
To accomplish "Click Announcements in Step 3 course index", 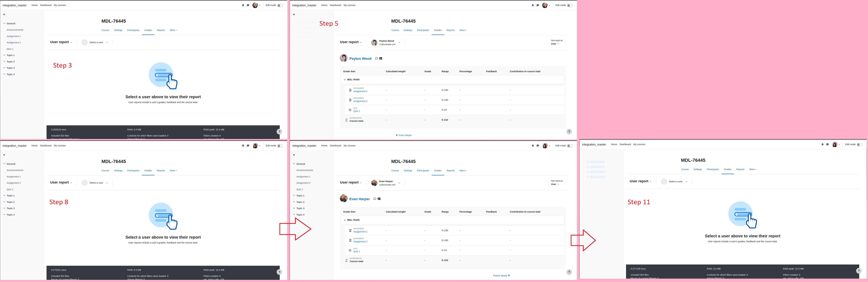I will (15, 30).
